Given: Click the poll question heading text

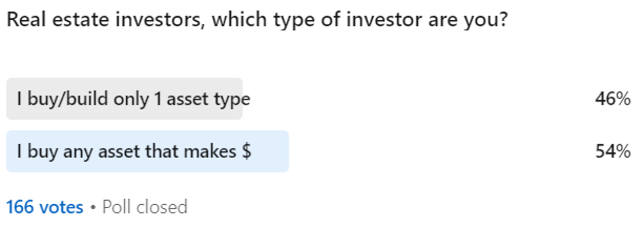Looking at the screenshot, I should tap(257, 20).
